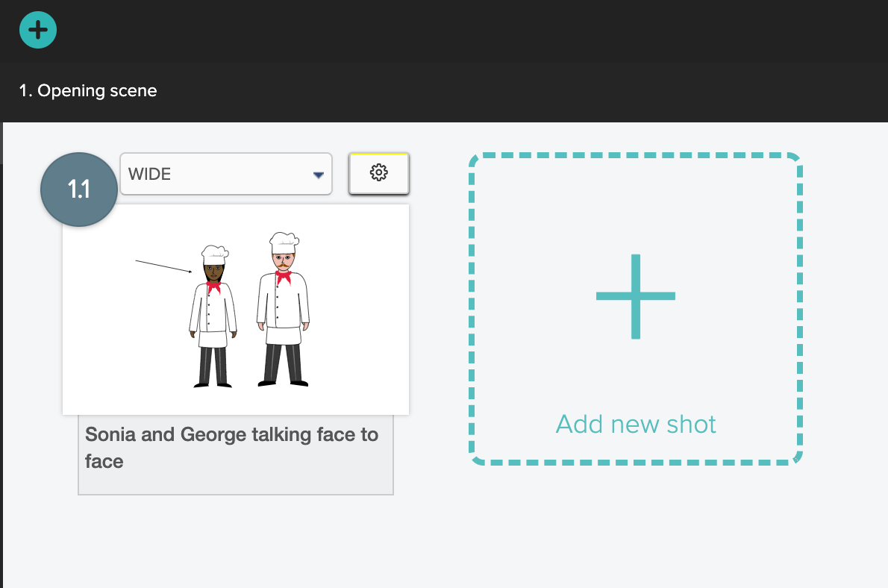
Task: Click the "Add new shot" label
Action: click(x=636, y=424)
